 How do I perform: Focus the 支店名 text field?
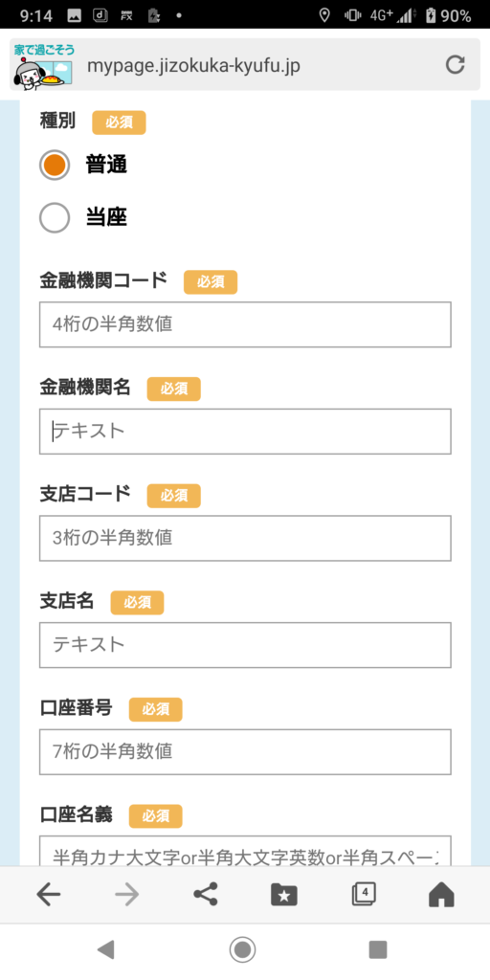coord(245,645)
